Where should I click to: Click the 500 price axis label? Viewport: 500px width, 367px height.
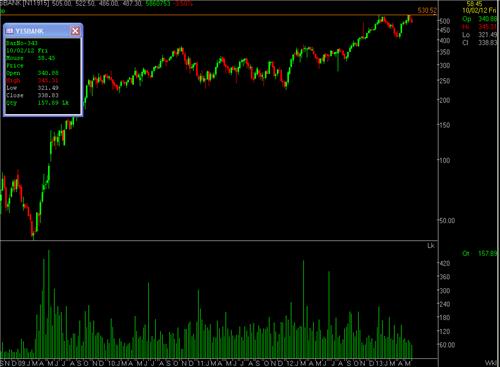coord(445,21)
